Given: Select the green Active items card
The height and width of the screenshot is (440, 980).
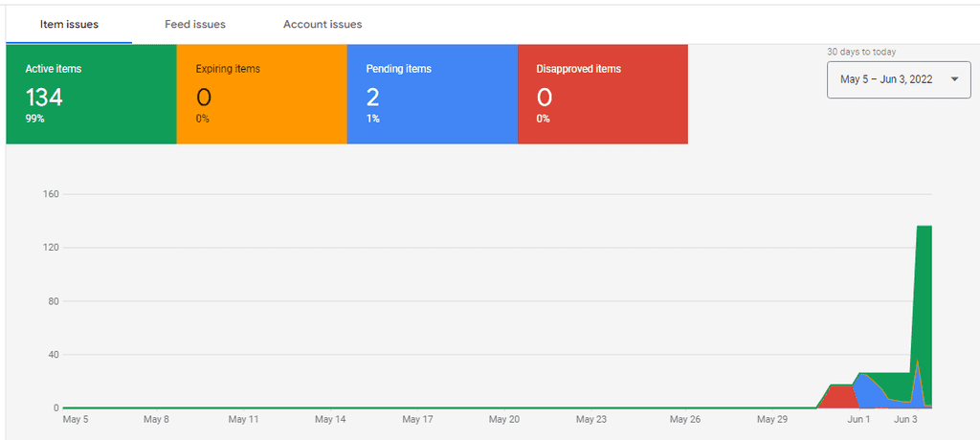Looking at the screenshot, I should (91, 95).
